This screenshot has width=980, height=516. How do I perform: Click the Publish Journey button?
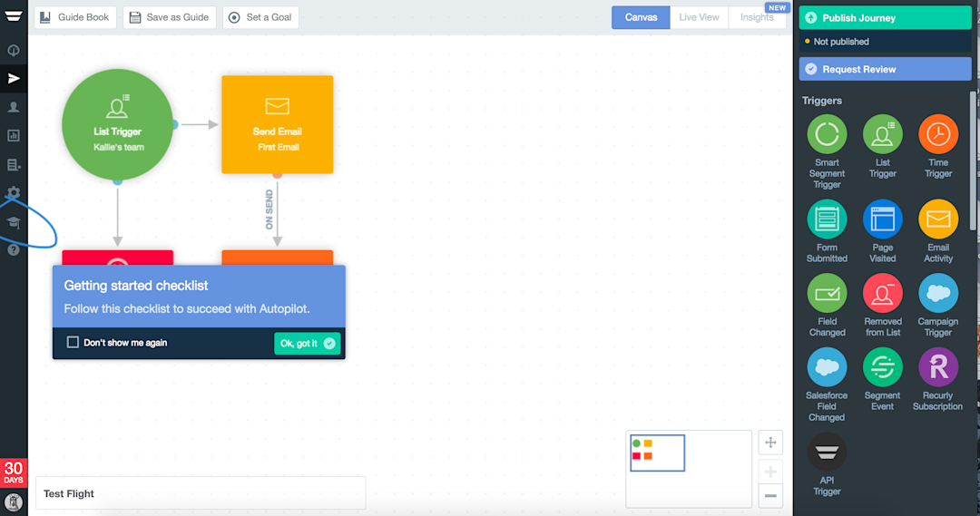tap(885, 17)
